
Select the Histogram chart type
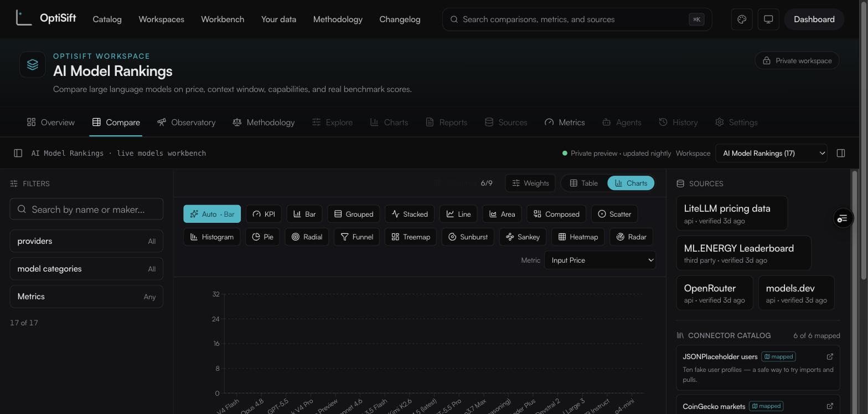click(212, 237)
